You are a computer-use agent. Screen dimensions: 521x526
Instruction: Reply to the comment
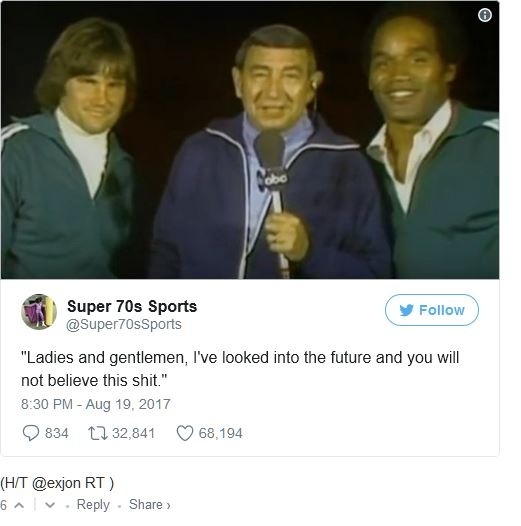(93, 505)
